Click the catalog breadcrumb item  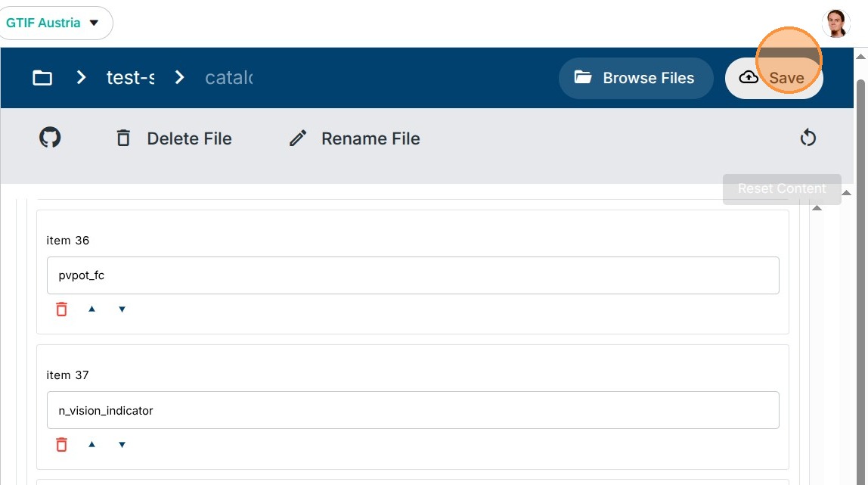tap(228, 77)
